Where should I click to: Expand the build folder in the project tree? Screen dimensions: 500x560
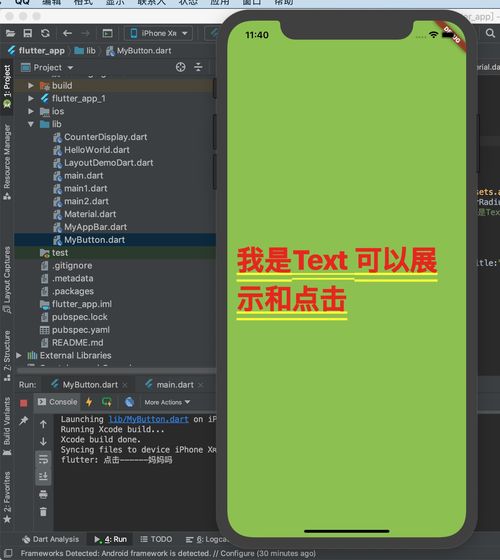tap(31, 85)
